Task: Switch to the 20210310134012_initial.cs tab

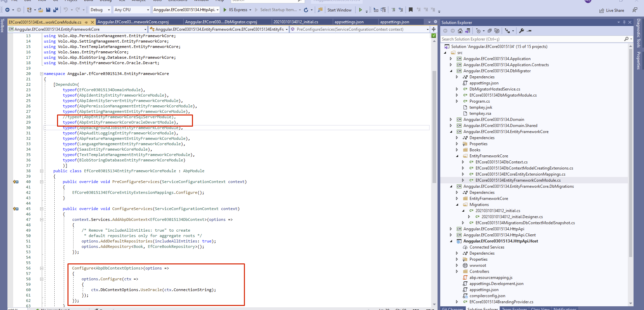Action: point(296,22)
